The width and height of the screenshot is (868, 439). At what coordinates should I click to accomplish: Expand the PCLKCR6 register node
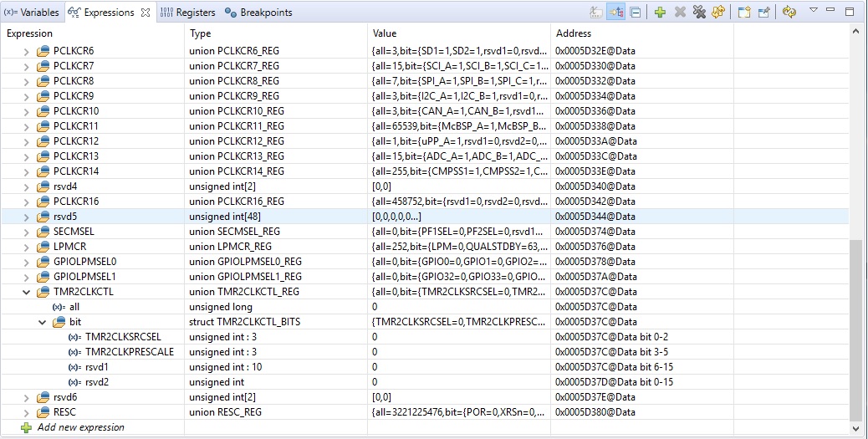tap(26, 52)
